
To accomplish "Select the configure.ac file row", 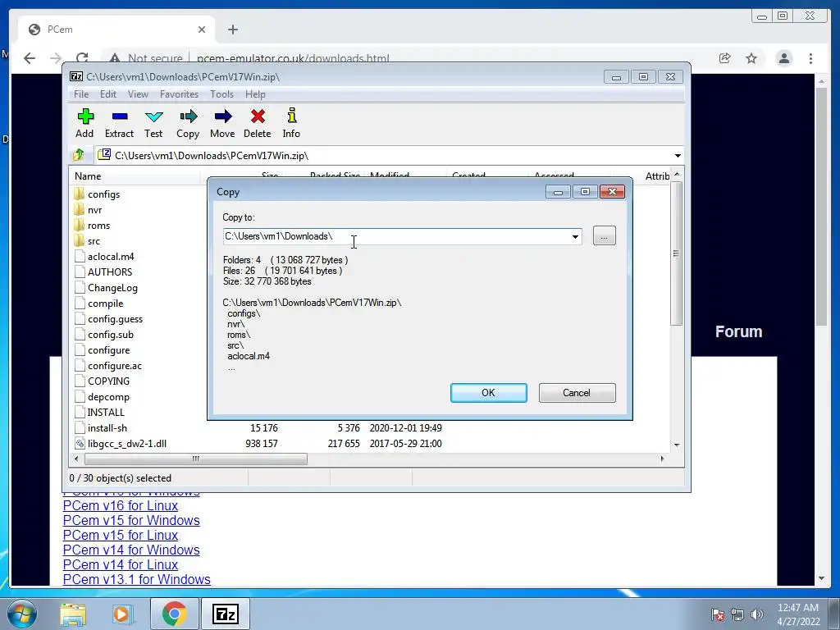I will (x=107, y=365).
